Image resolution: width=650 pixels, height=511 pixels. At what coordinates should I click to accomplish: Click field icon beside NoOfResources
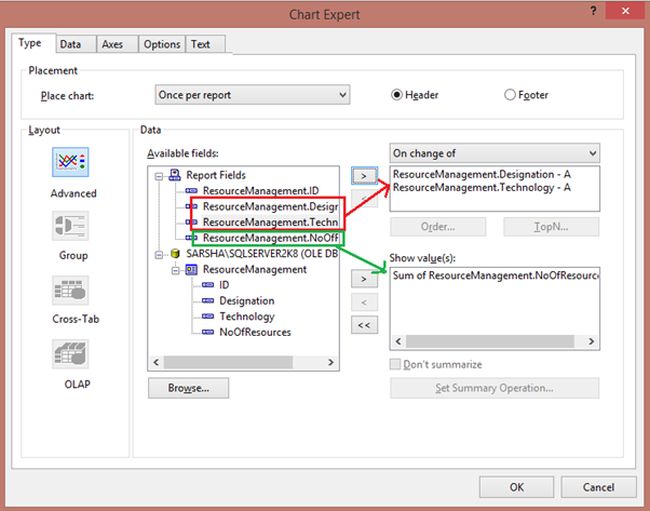pyautogui.click(x=208, y=332)
